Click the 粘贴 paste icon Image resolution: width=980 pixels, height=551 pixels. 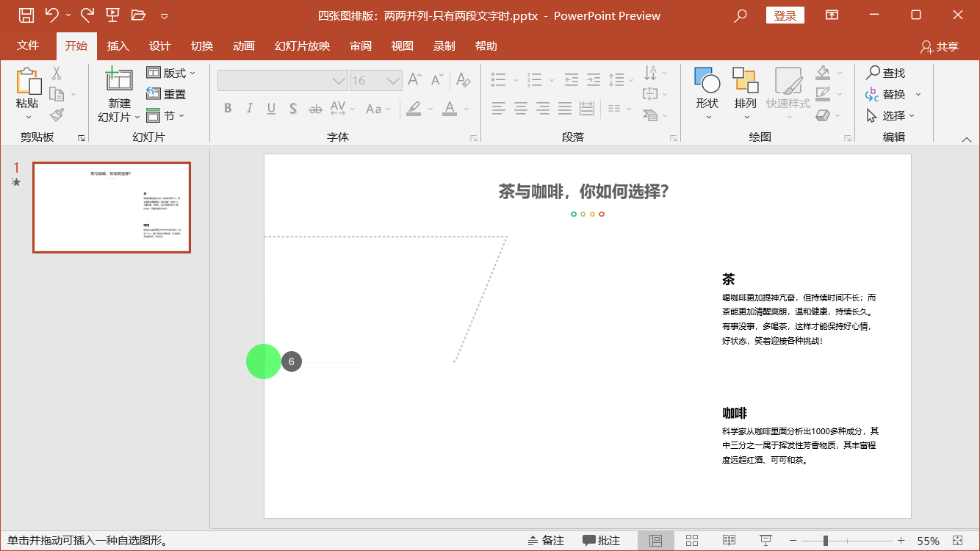pos(27,82)
